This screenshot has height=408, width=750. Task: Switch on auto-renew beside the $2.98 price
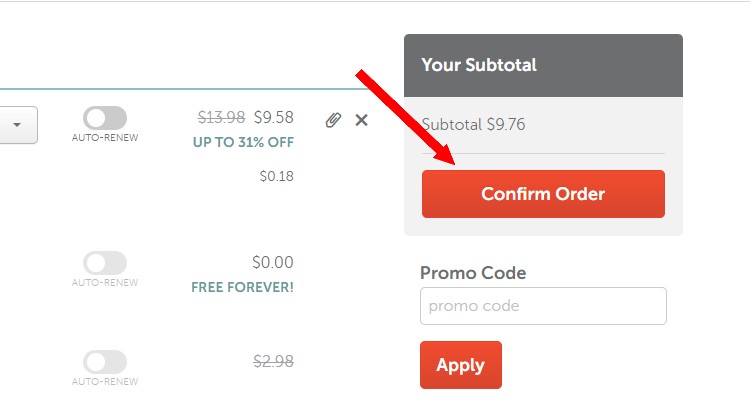point(105,362)
